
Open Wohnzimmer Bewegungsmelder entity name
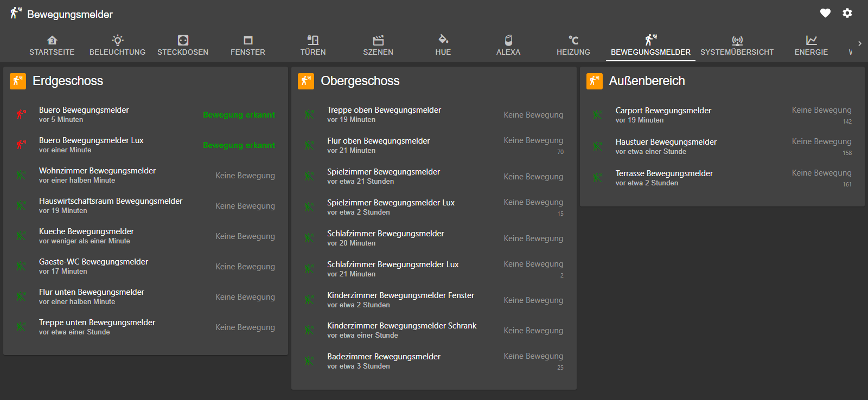(x=97, y=171)
